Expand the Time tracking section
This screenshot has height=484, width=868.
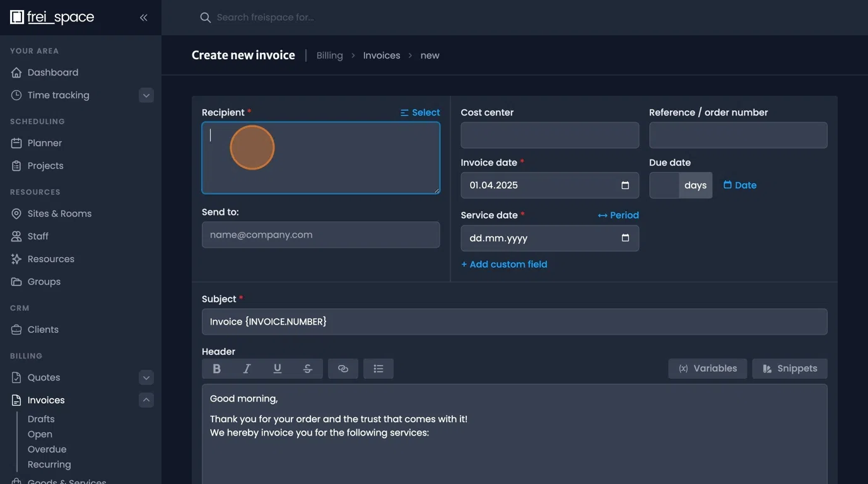146,95
